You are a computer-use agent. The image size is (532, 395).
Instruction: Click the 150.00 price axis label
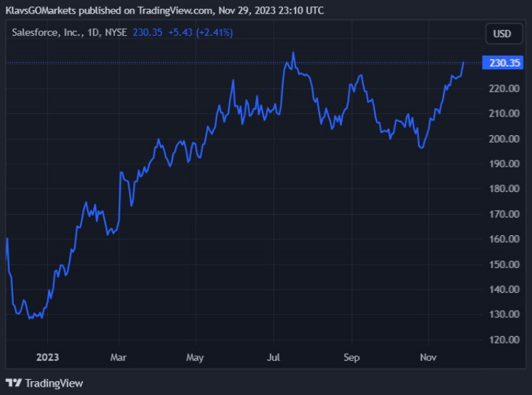504,264
